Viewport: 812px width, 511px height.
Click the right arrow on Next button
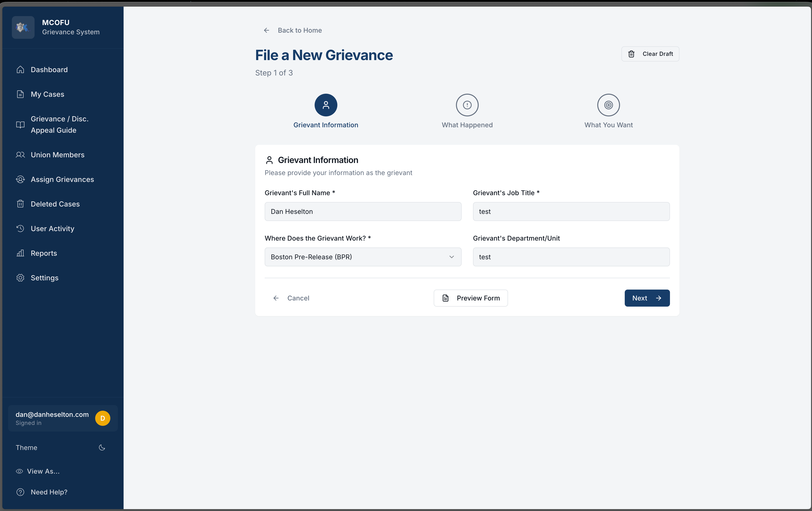(x=659, y=298)
